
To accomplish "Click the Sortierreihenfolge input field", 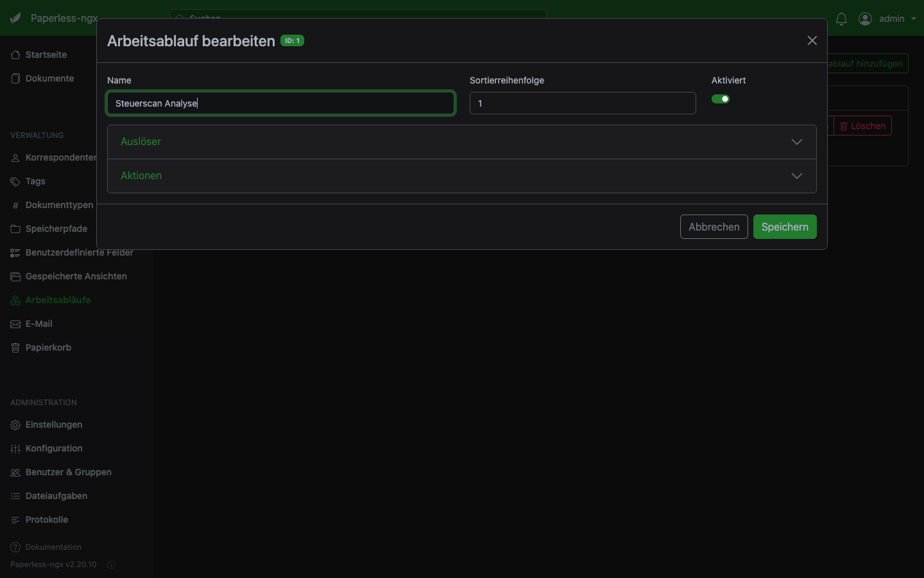I will (x=582, y=103).
